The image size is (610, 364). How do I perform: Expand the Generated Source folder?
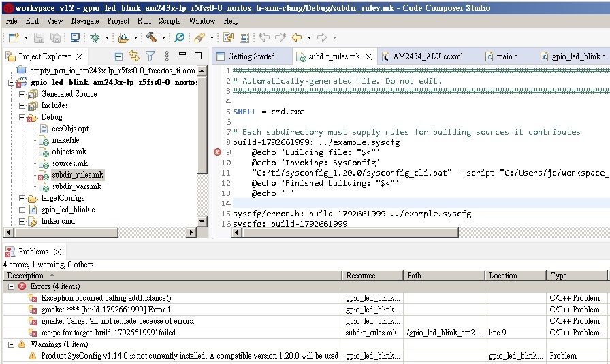click(x=22, y=94)
